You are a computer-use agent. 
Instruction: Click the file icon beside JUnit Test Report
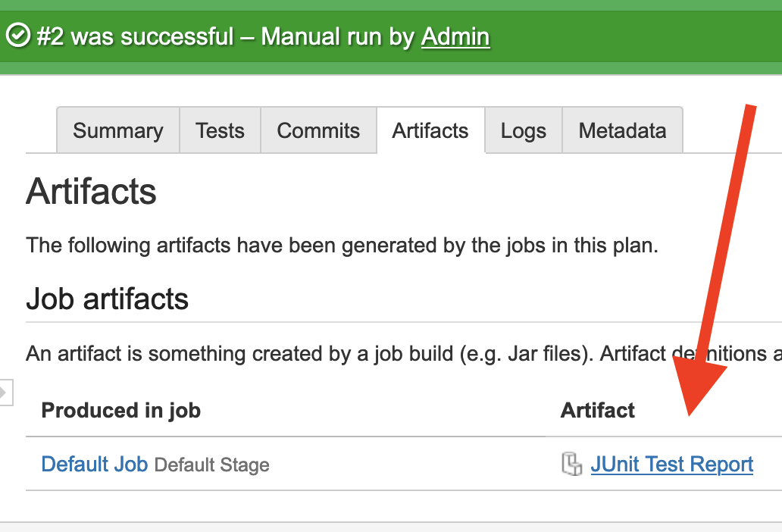[x=571, y=464]
